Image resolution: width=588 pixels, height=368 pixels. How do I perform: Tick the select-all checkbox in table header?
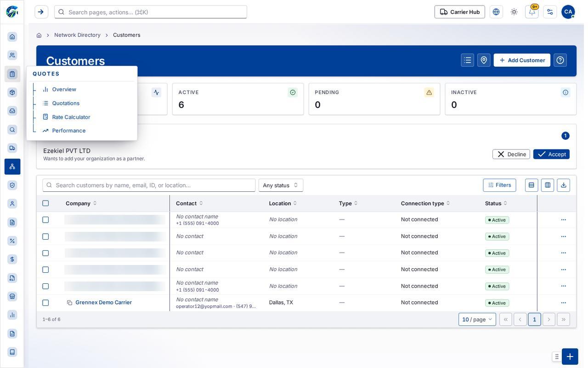[x=45, y=203]
